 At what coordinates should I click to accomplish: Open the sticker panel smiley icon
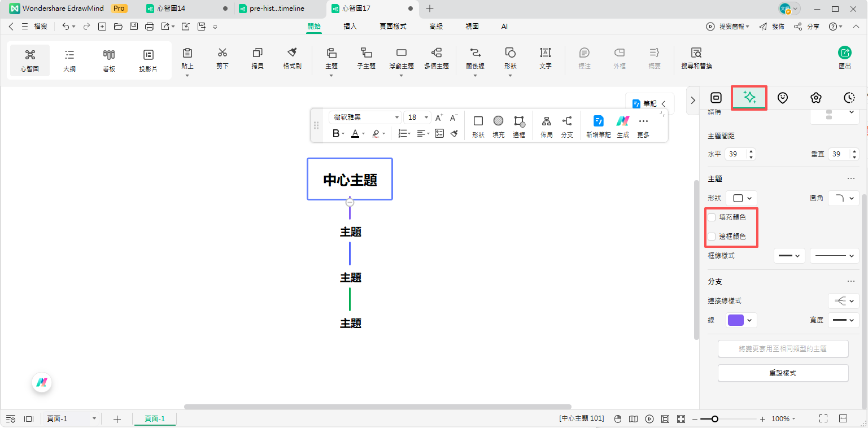pyautogui.click(x=782, y=97)
